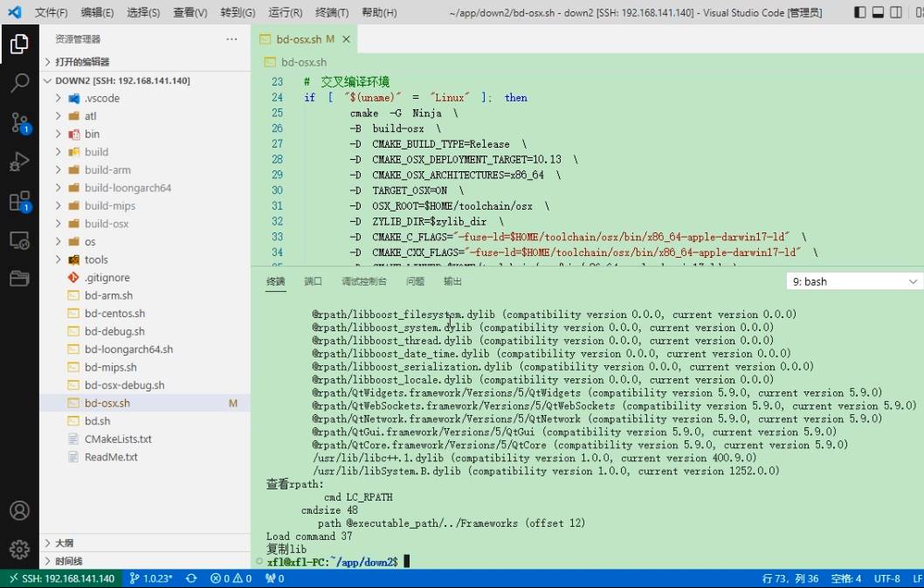Open the Remote Explorer icon
Viewport: 924px width, 588px height.
pyautogui.click(x=19, y=240)
